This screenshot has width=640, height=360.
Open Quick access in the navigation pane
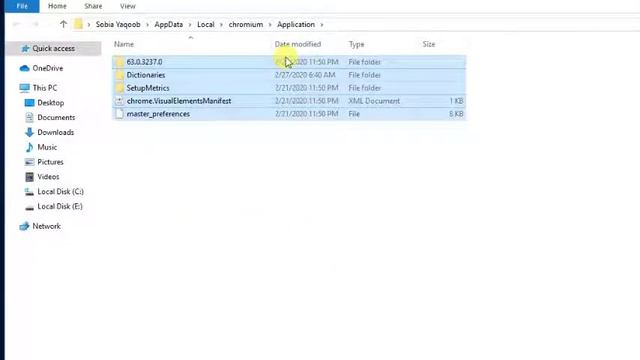tap(53, 49)
